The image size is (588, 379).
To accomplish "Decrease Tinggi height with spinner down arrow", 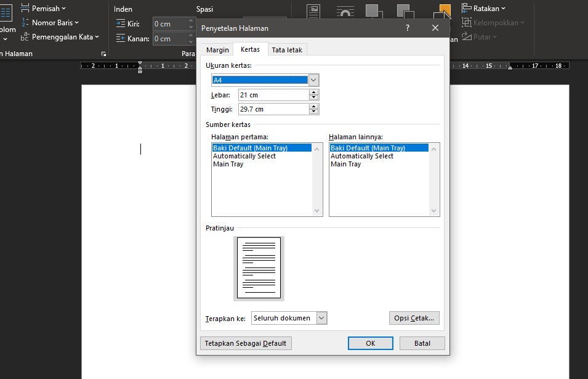I will [314, 112].
